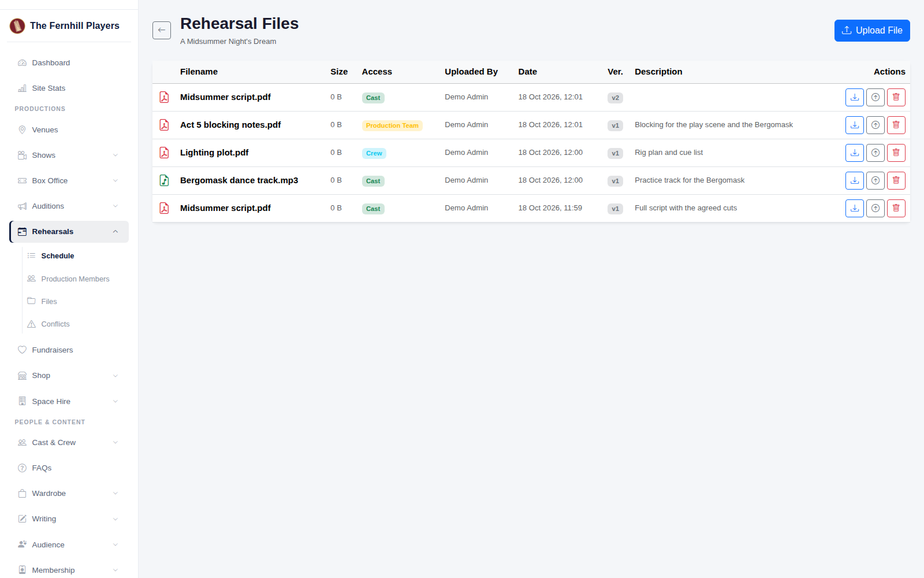Click The Fernhill Players logo
This screenshot has height=578, width=924.
point(17,25)
